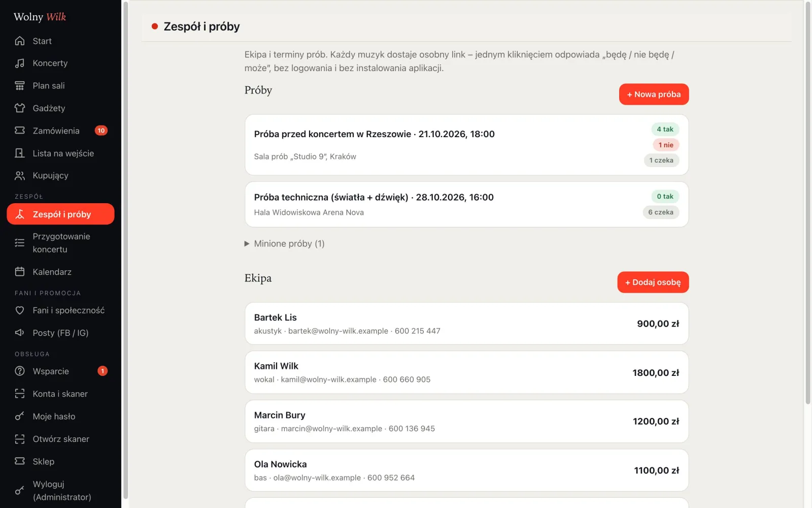Image resolution: width=812 pixels, height=508 pixels.
Task: Open the Start home icon
Action: (20, 41)
